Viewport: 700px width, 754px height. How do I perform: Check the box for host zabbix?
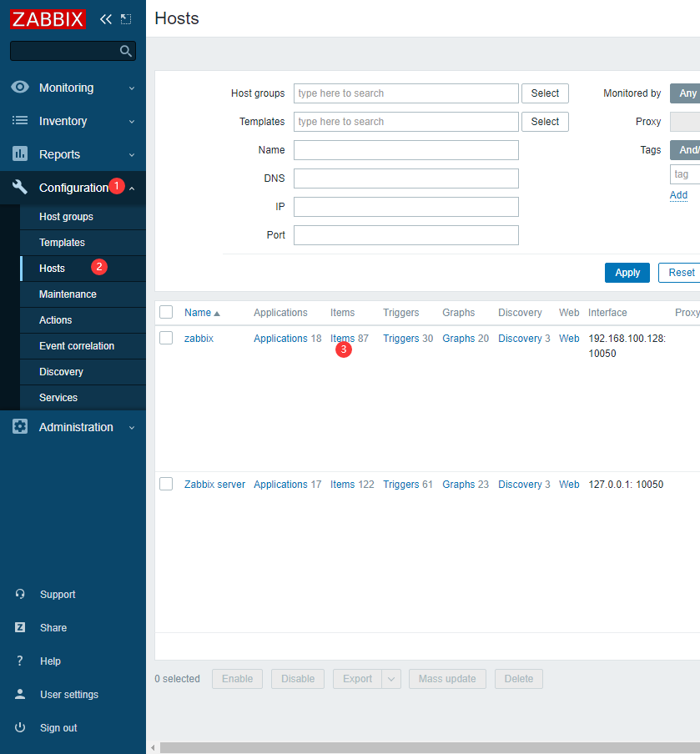click(166, 338)
